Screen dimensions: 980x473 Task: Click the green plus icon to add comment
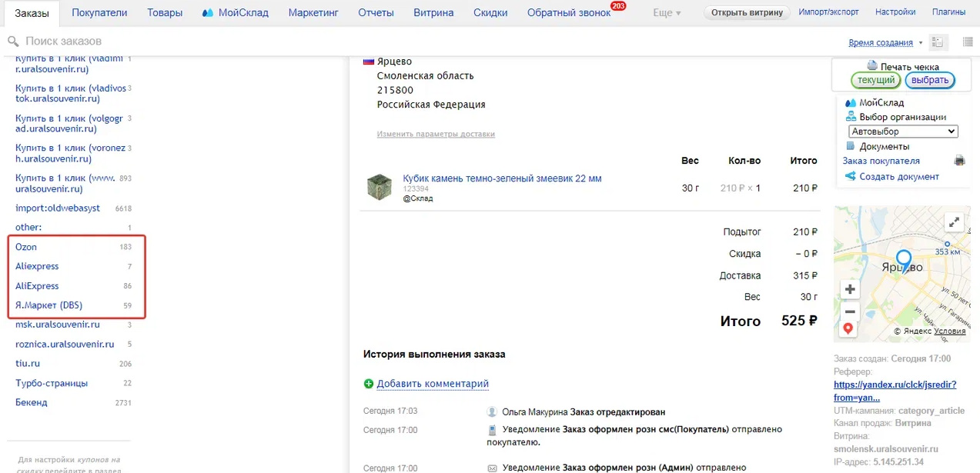tap(369, 384)
